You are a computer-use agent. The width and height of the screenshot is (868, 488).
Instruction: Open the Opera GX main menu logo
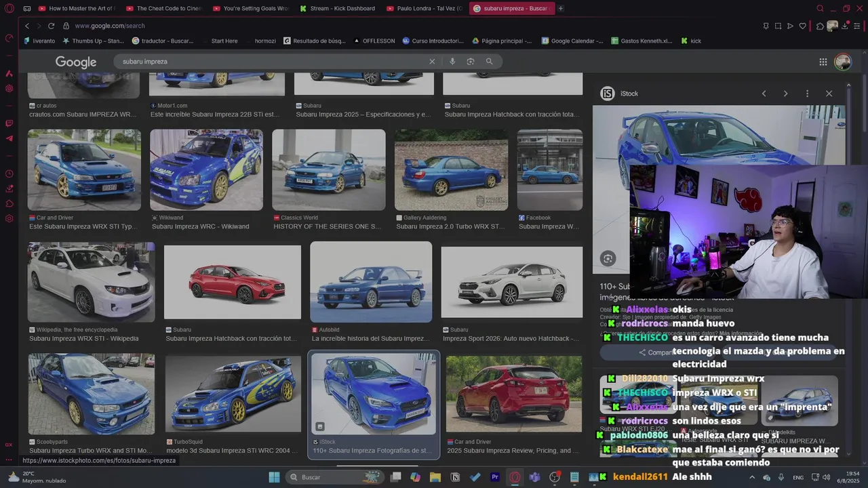click(x=9, y=9)
